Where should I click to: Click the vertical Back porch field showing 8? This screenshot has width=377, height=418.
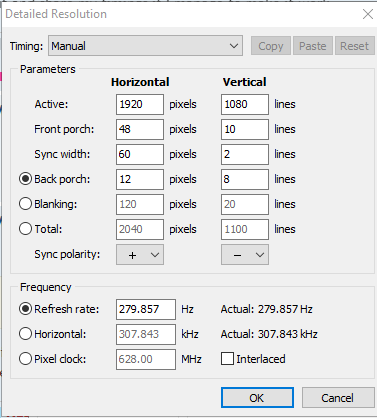245,179
